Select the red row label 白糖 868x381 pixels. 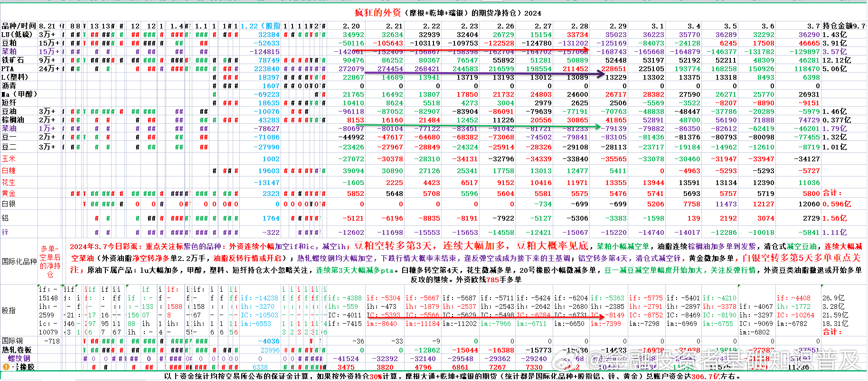9,171
